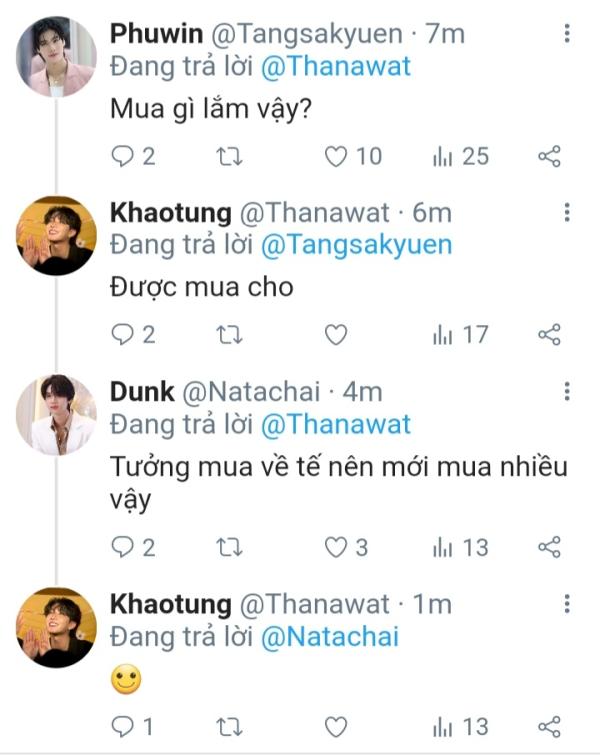600x755 pixels.
Task: Share Khaotung's "Được mua cho" tweet
Action: point(549,334)
